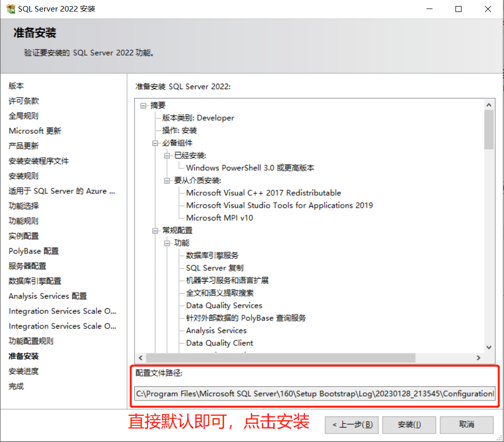Click the vertical scrollbar thumb

(489, 130)
